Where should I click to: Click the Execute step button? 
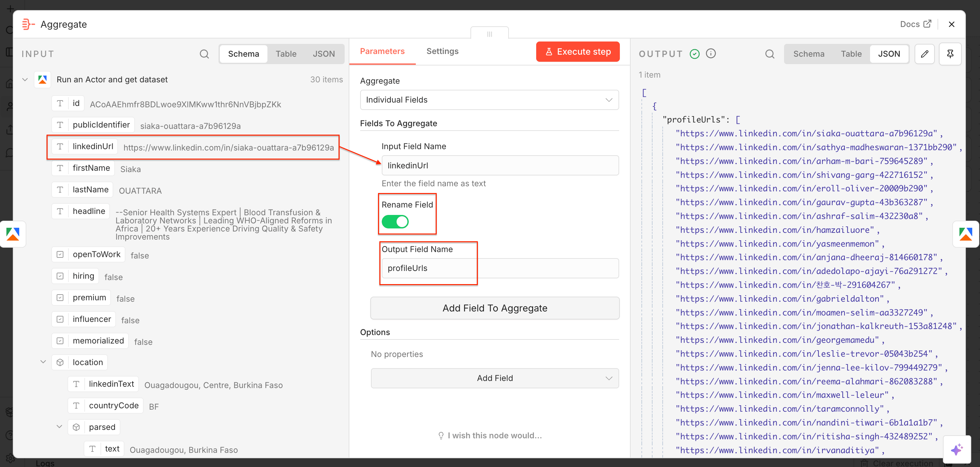pyautogui.click(x=577, y=51)
